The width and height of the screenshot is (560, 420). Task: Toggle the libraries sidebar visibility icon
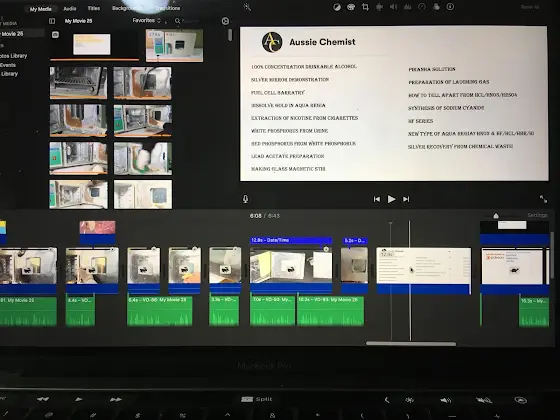coord(52,21)
